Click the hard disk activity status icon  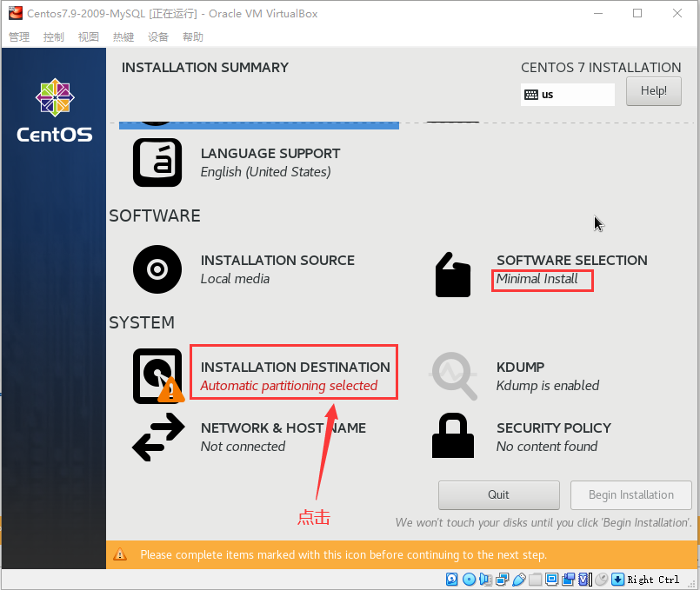pyautogui.click(x=452, y=580)
